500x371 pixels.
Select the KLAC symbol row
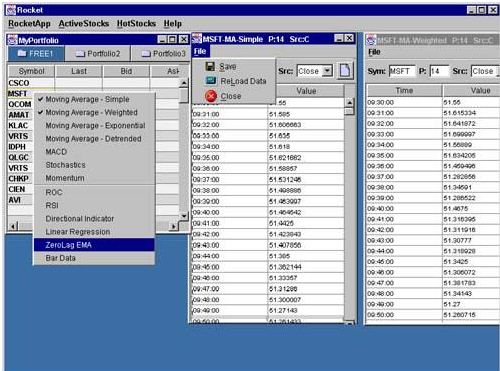coord(20,126)
